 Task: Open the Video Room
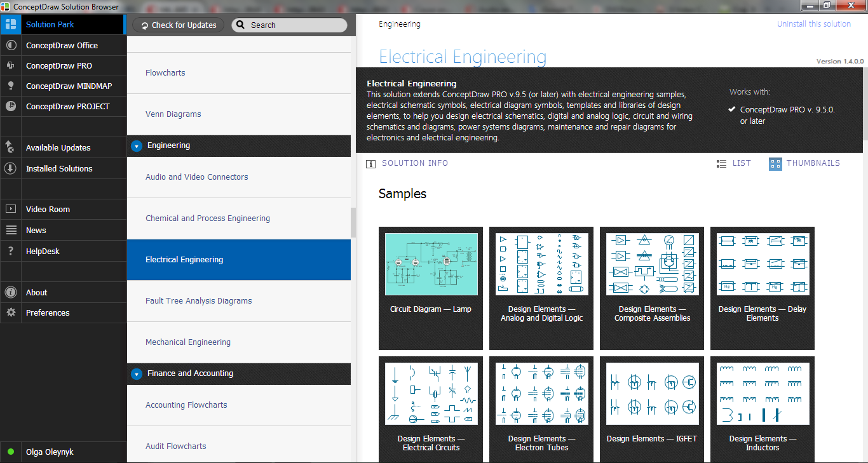point(48,210)
